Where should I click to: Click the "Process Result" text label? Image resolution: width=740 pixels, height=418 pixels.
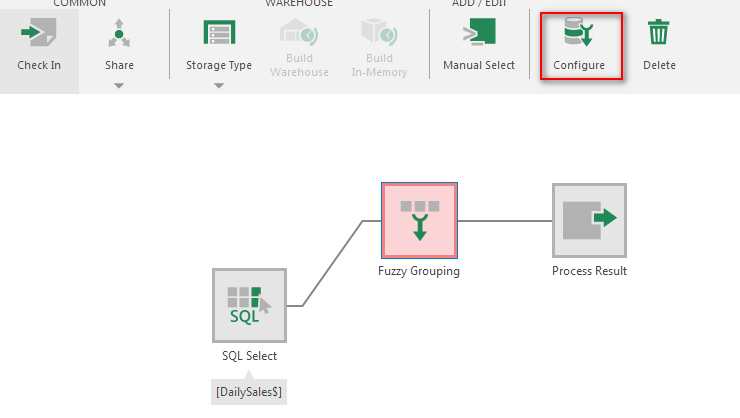[x=589, y=271]
